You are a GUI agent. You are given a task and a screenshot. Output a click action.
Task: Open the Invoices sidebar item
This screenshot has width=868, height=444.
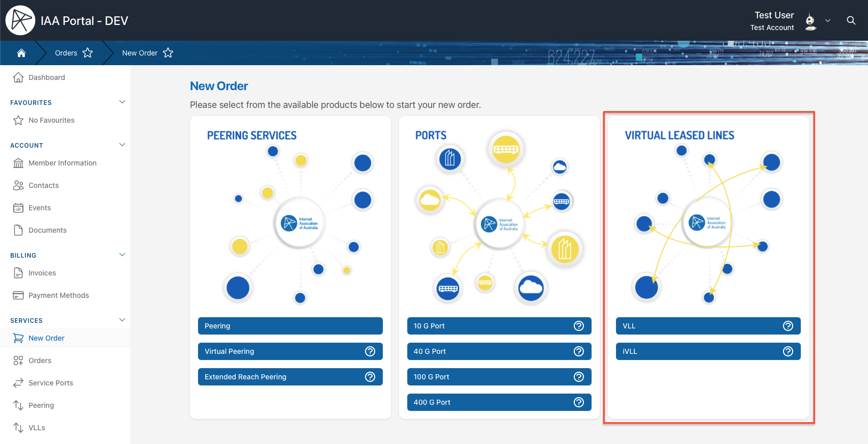pos(42,273)
